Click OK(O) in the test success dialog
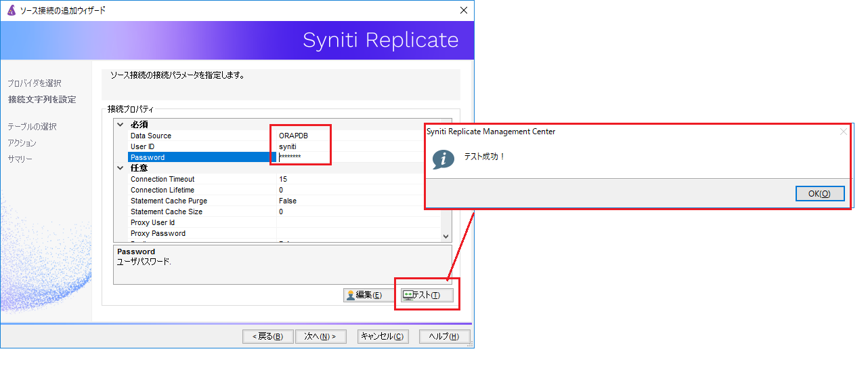This screenshot has height=381, width=868. (x=820, y=194)
